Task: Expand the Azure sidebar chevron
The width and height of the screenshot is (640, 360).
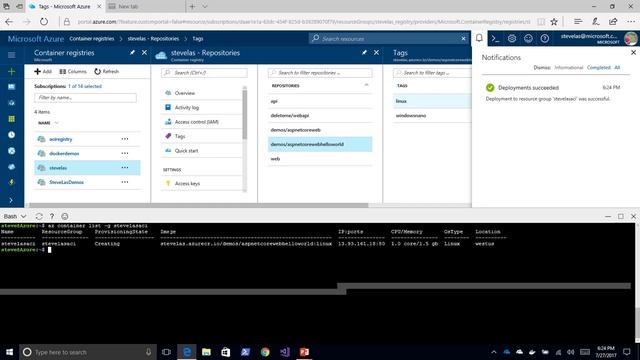Action: pyautogui.click(x=11, y=200)
